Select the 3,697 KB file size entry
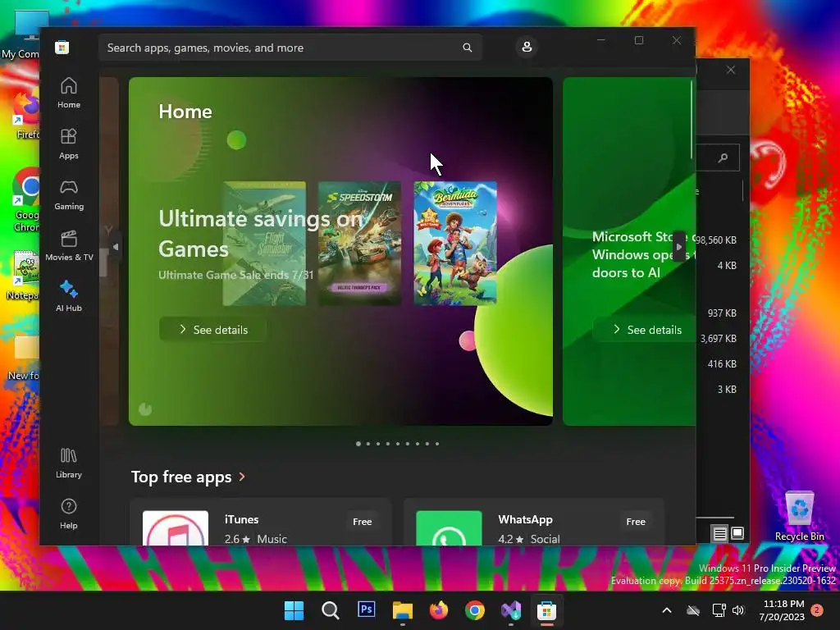The height and width of the screenshot is (630, 840). click(719, 339)
